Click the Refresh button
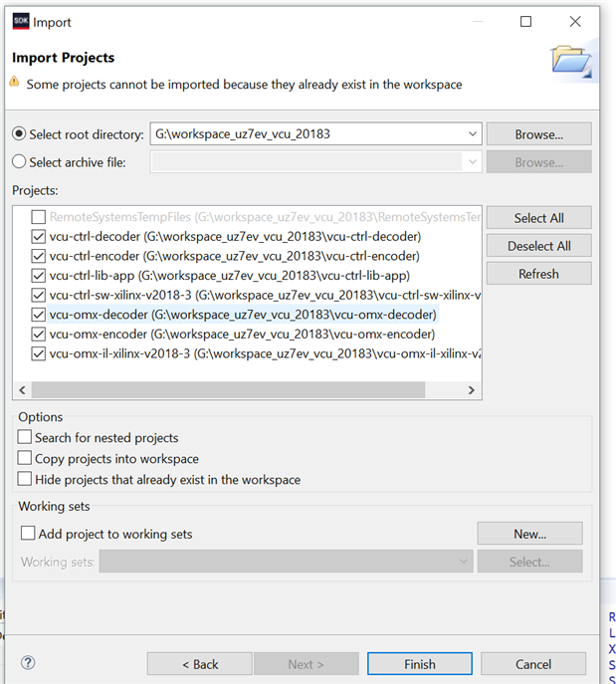616x684 pixels. (538, 274)
